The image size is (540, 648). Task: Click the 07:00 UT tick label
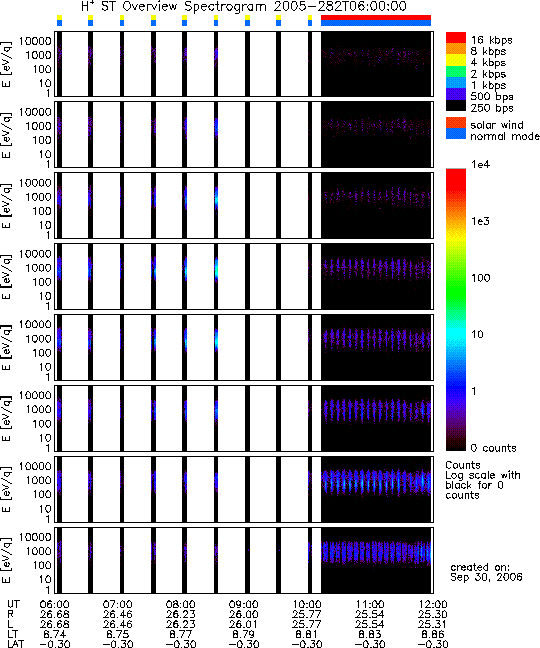tap(117, 605)
